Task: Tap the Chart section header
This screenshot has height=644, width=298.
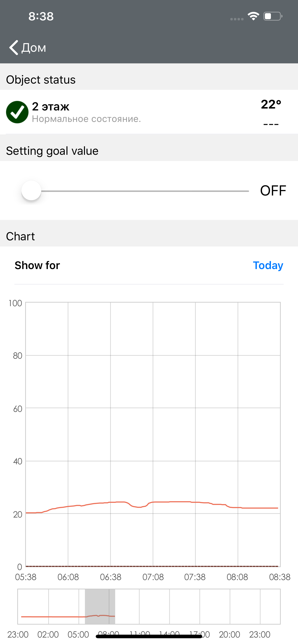Action: (x=21, y=236)
